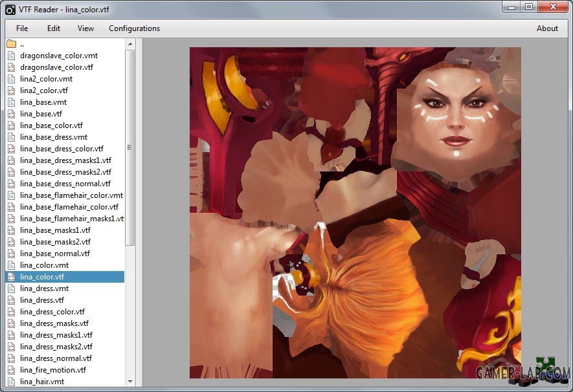Select file name lina_base_dress_masks1.vtf
Screen dimensions: 573x392
tap(65, 160)
